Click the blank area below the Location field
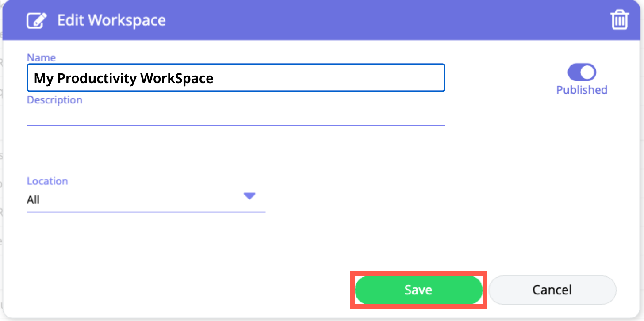The image size is (644, 321). tap(177, 243)
